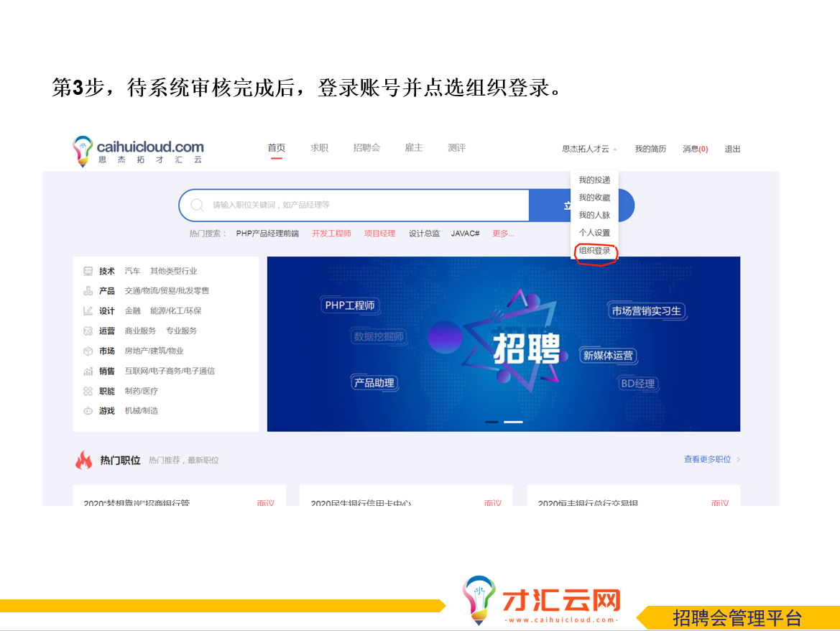Click the caihuicloud.com lightbulb logo
The height and width of the screenshot is (631, 840).
point(83,151)
